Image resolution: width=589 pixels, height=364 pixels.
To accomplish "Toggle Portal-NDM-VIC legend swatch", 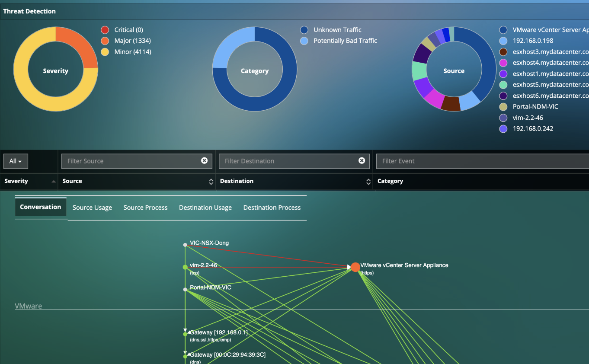I will [503, 107].
